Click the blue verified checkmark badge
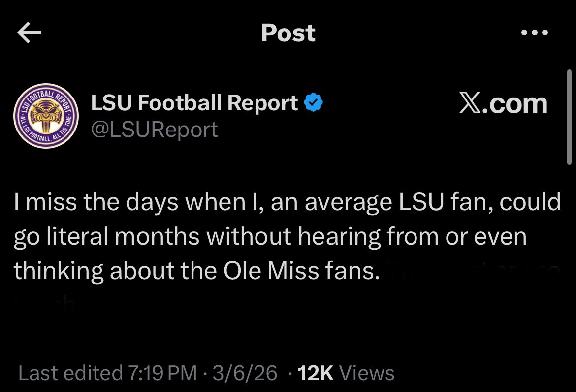Image resolution: width=576 pixels, height=392 pixels. (314, 103)
